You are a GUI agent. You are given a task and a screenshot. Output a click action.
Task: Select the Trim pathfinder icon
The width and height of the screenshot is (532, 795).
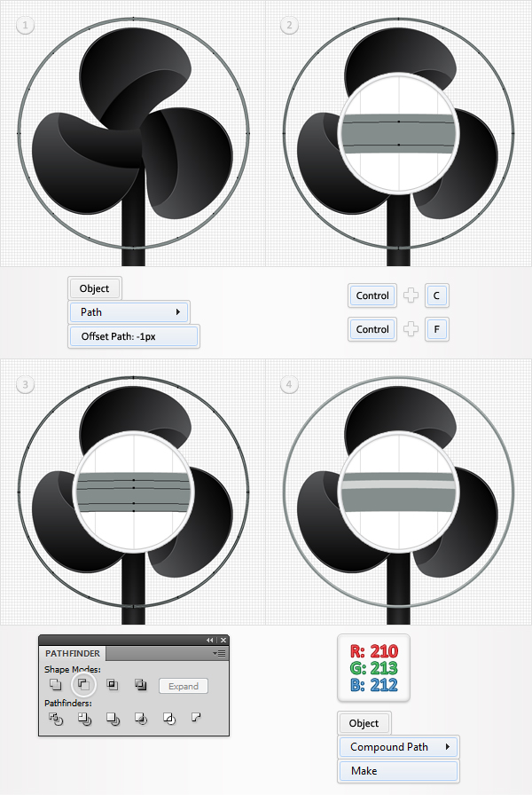84,719
